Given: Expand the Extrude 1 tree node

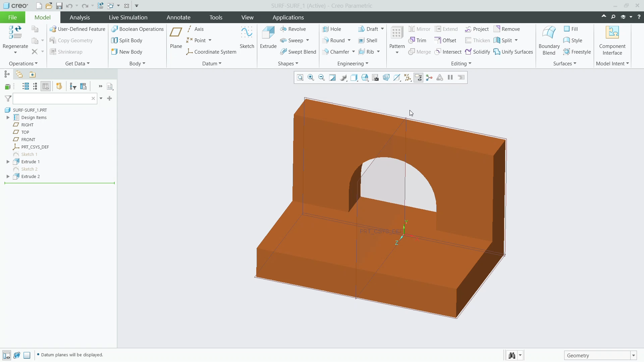Looking at the screenshot, I should pyautogui.click(x=8, y=162).
